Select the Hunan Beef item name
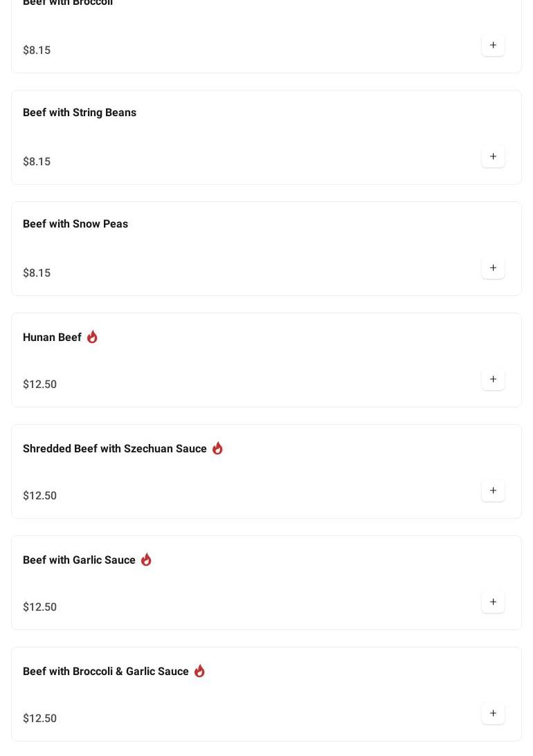This screenshot has width=533, height=756. coord(52,337)
